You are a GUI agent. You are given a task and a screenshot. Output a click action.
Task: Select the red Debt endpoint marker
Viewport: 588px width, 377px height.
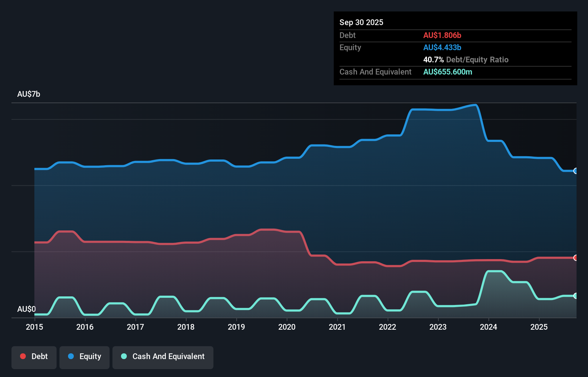coord(575,257)
